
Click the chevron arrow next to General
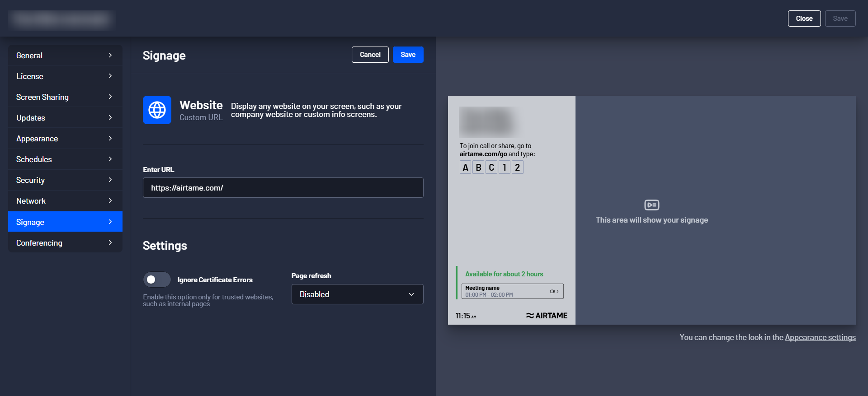tap(110, 55)
